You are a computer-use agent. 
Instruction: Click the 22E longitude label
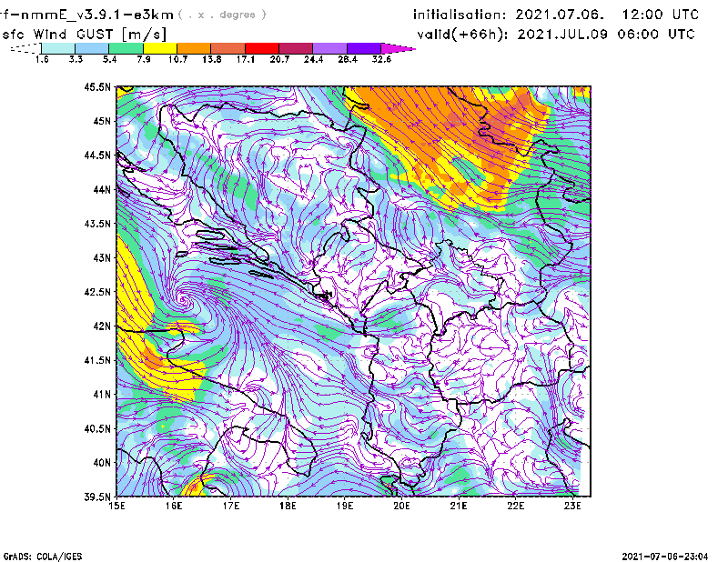pyautogui.click(x=515, y=506)
